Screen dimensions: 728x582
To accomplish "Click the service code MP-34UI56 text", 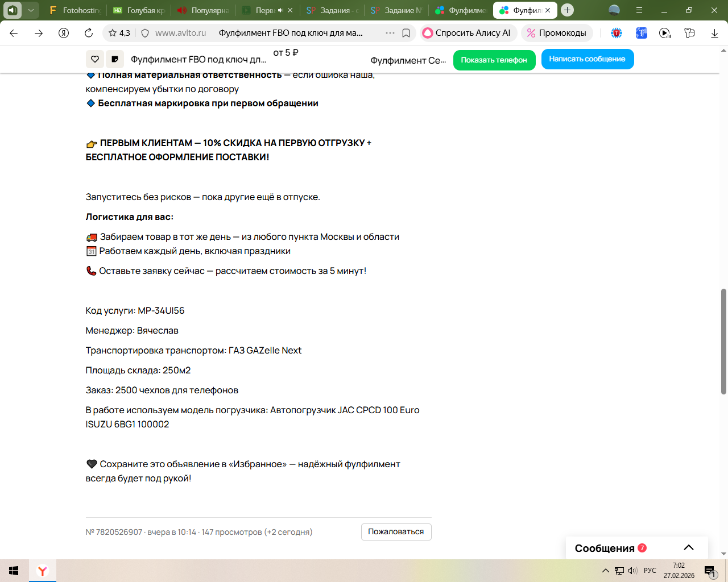I will 162,311.
